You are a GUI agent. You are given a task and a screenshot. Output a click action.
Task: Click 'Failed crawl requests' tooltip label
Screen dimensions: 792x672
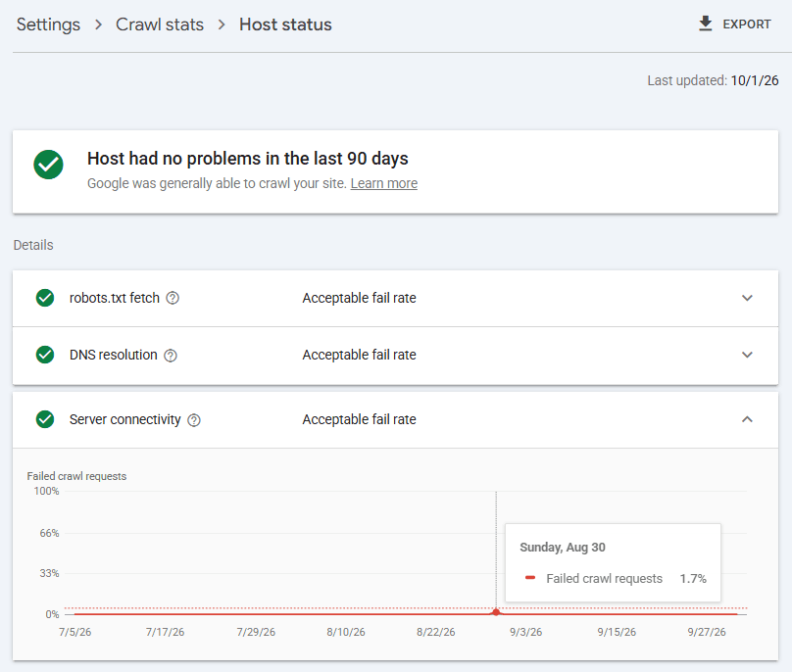[x=604, y=579]
